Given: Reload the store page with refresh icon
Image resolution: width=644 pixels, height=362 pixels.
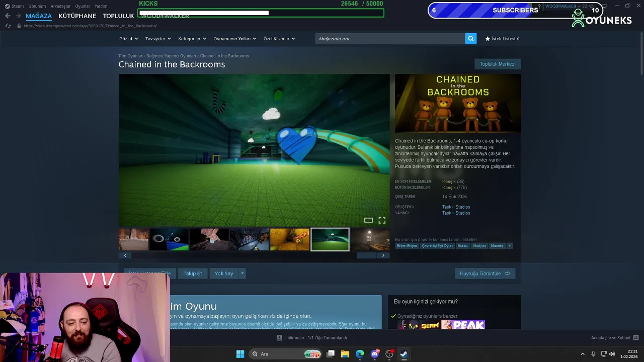Looking at the screenshot, I should coord(8,26).
